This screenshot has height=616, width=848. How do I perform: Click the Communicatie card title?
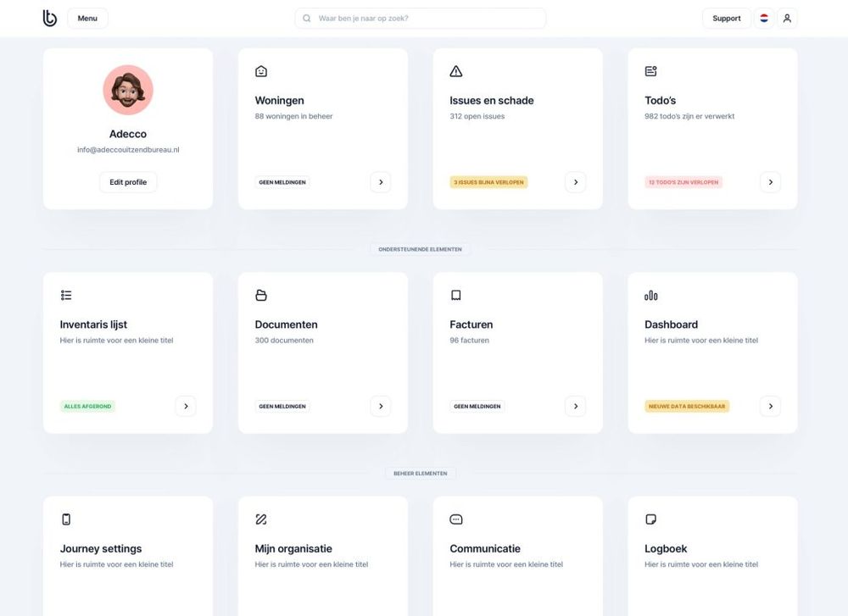click(485, 549)
